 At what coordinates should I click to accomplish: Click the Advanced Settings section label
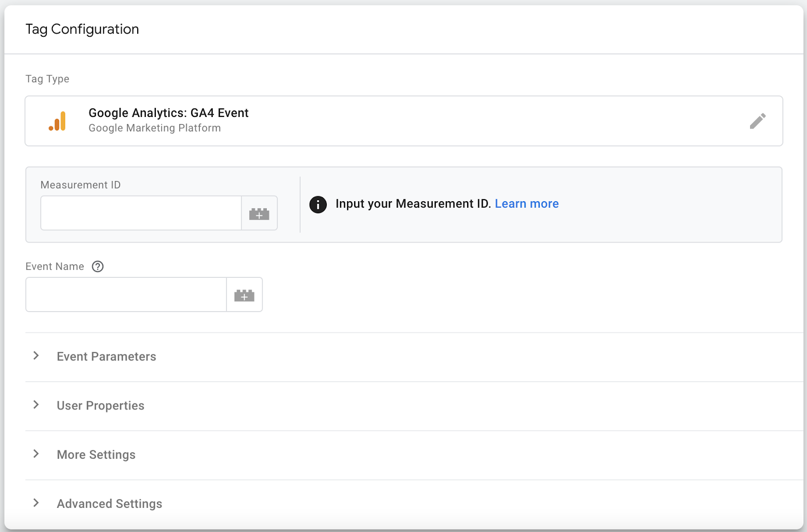pyautogui.click(x=109, y=504)
